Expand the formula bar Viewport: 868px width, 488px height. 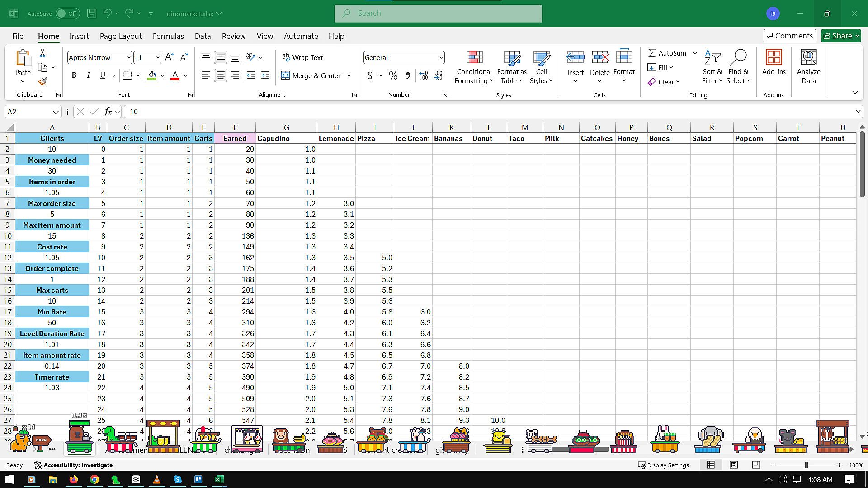pyautogui.click(x=858, y=112)
